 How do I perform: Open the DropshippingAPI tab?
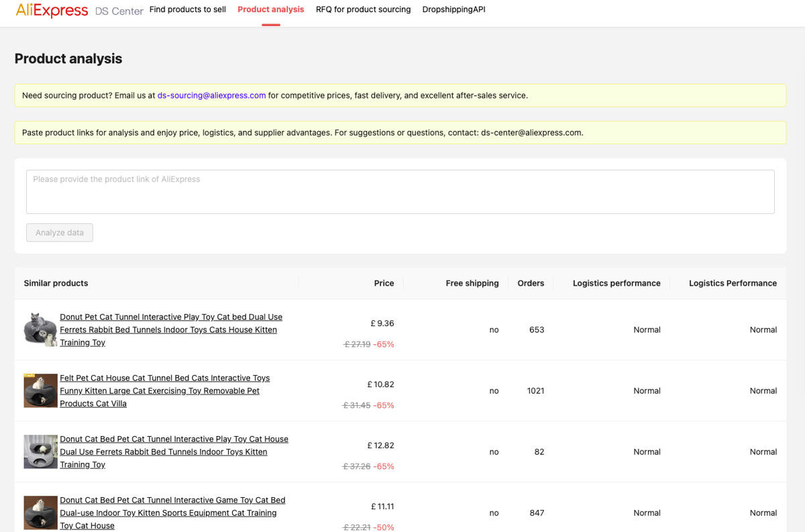(x=453, y=9)
